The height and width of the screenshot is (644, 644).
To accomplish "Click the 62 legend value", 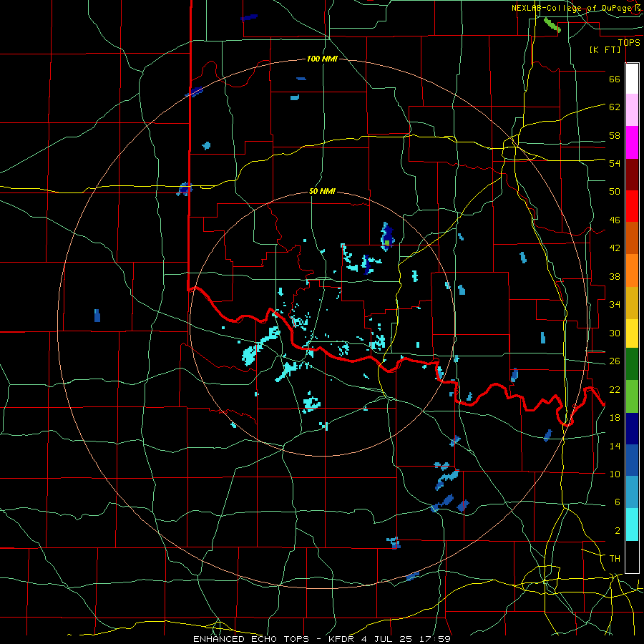I will click(615, 107).
